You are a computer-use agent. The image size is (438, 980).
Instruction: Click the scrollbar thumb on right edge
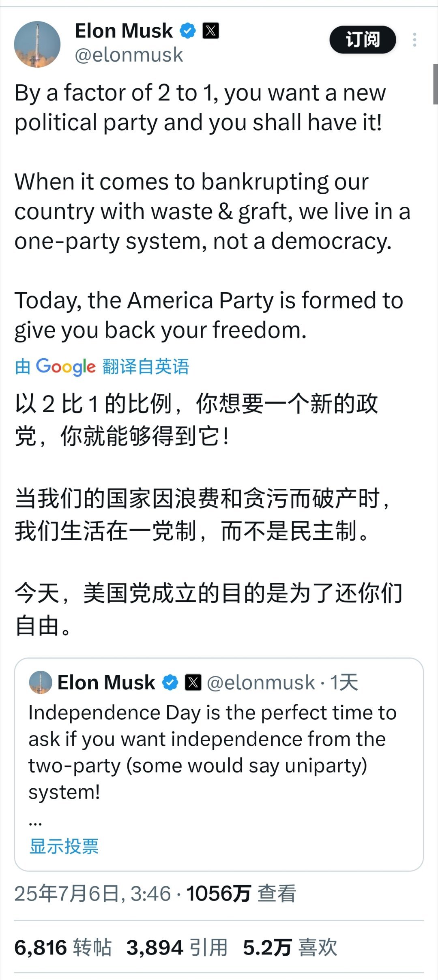(435, 84)
